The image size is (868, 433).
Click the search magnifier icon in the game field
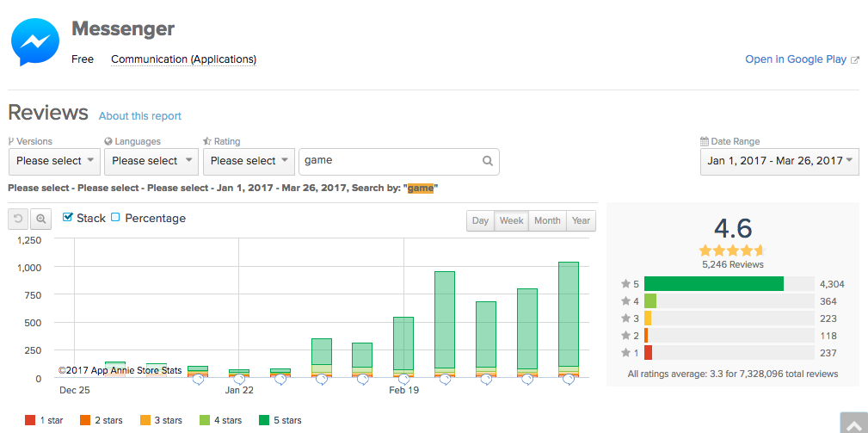[x=487, y=161]
